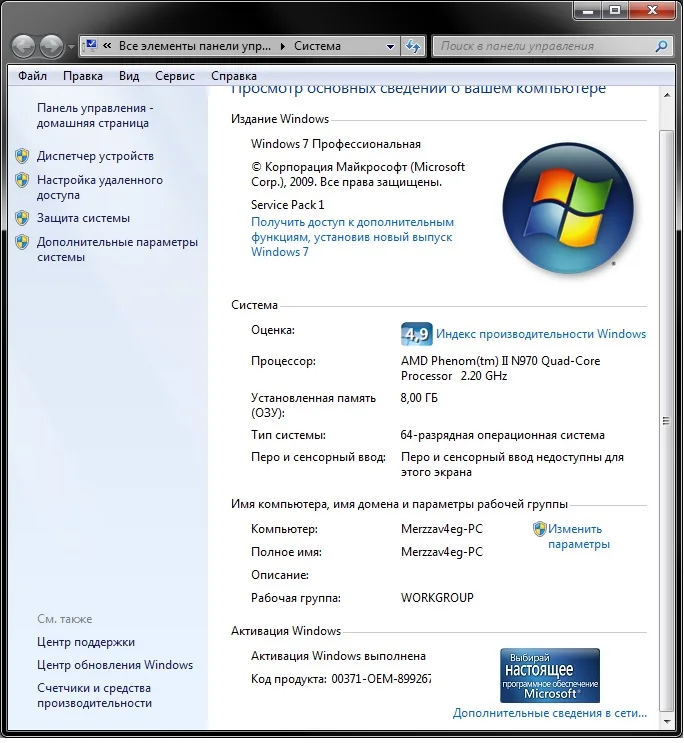Click the link to get additional Windows 7 features
The height and width of the screenshot is (743, 684).
coord(352,237)
